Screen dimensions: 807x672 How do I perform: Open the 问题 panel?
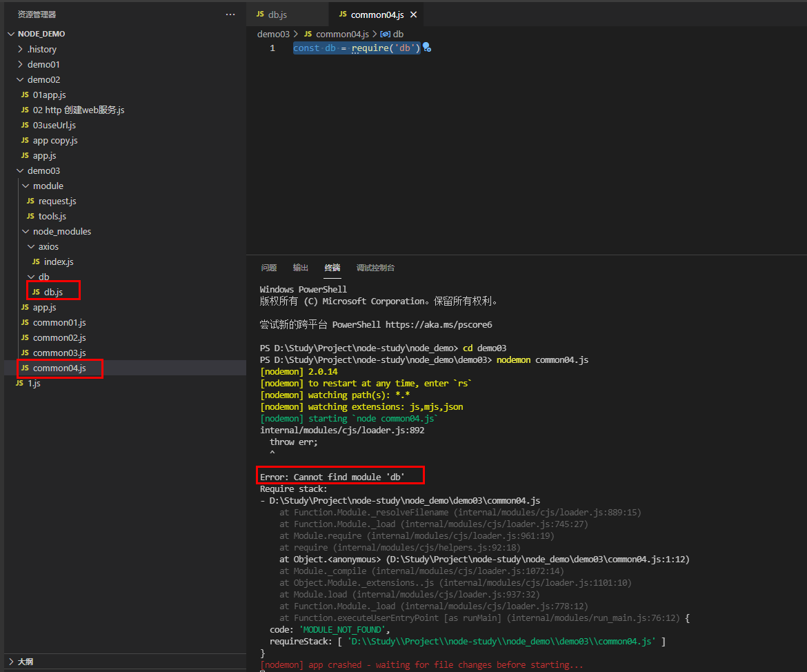click(268, 268)
